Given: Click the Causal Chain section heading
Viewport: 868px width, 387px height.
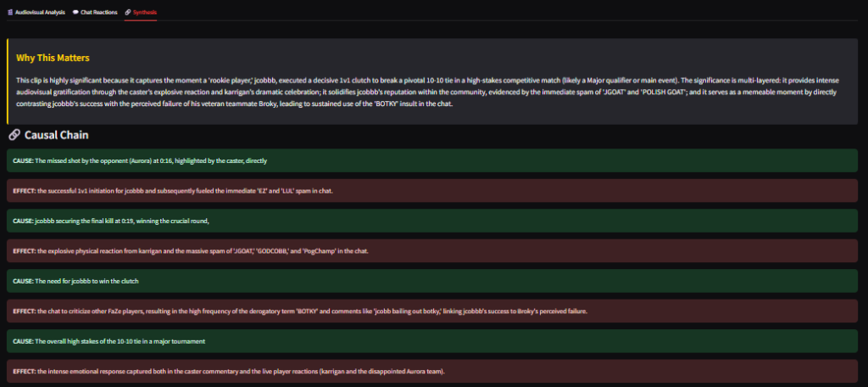Looking at the screenshot, I should click(57, 135).
